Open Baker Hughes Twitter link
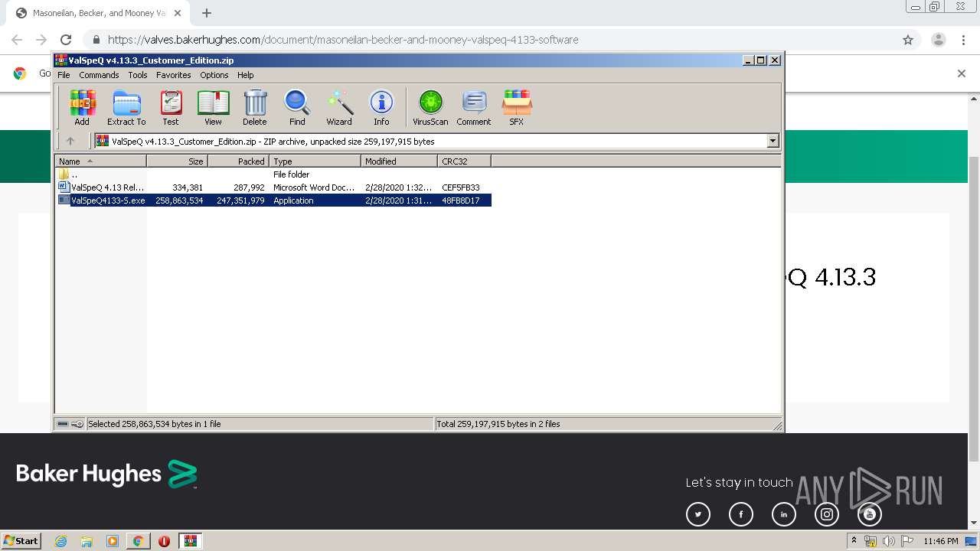This screenshot has width=980, height=551. 698,514
